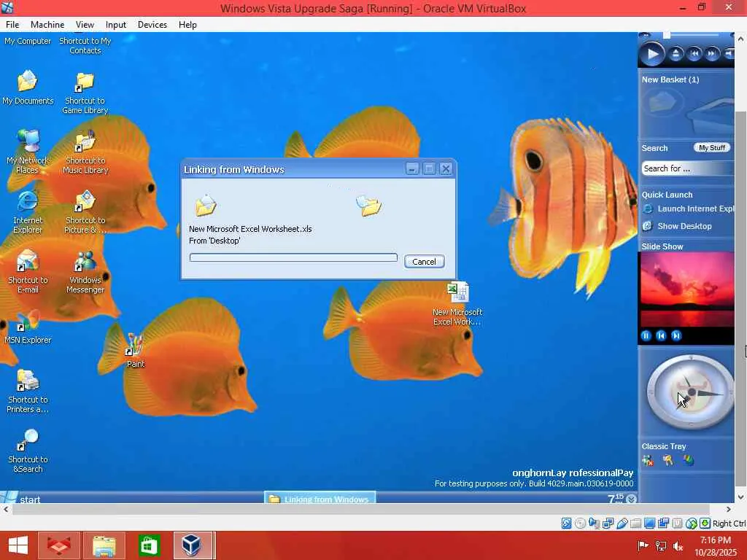The height and width of the screenshot is (560, 747).
Task: Click the New Basket (1) sidebar heading
Action: pyautogui.click(x=670, y=79)
